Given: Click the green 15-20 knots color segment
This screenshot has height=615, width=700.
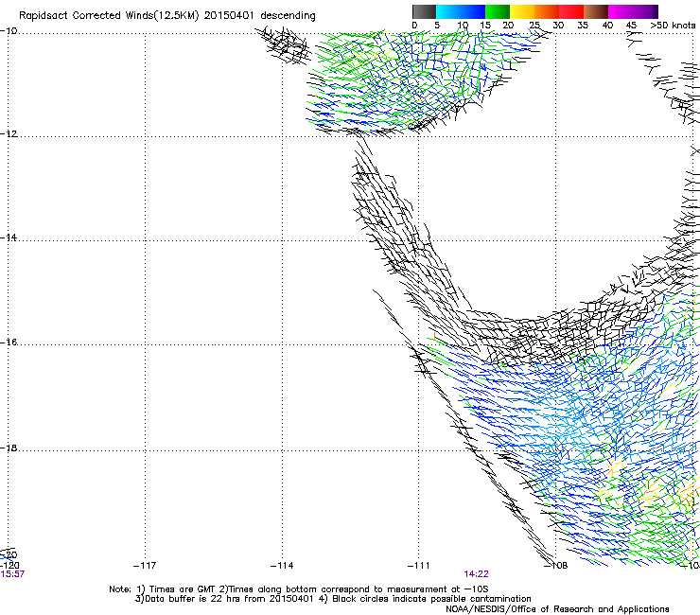Looking at the screenshot, I should coord(498,11).
